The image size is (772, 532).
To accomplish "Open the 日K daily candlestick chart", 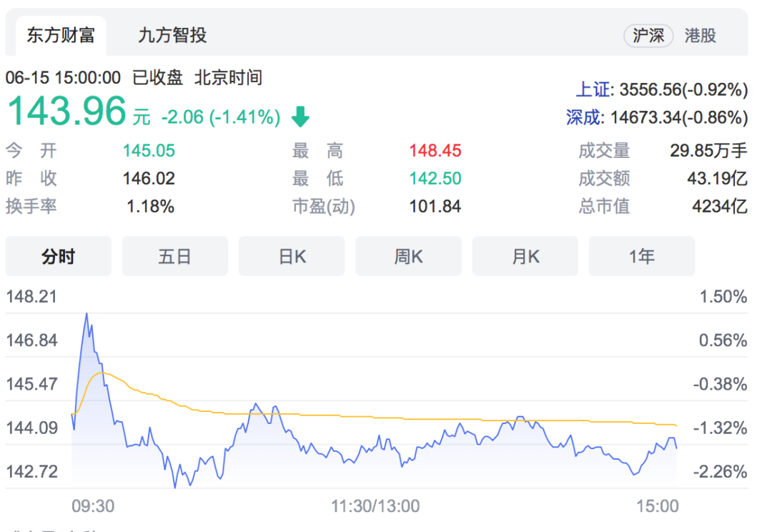I will pyautogui.click(x=292, y=257).
